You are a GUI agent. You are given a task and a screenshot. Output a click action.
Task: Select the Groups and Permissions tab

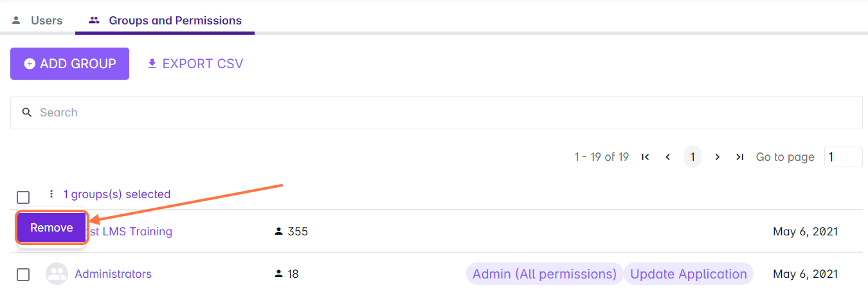click(x=165, y=21)
